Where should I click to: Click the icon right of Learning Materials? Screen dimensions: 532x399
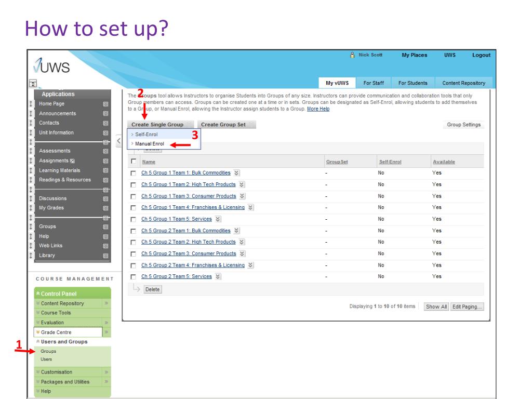pos(105,170)
